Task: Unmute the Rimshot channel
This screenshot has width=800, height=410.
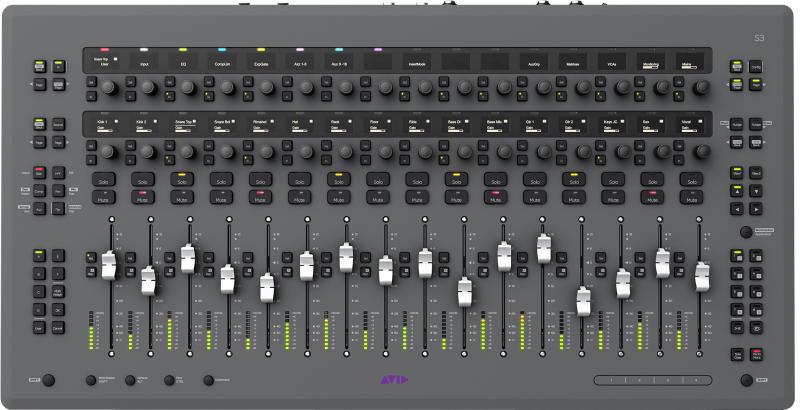Action: click(x=259, y=199)
